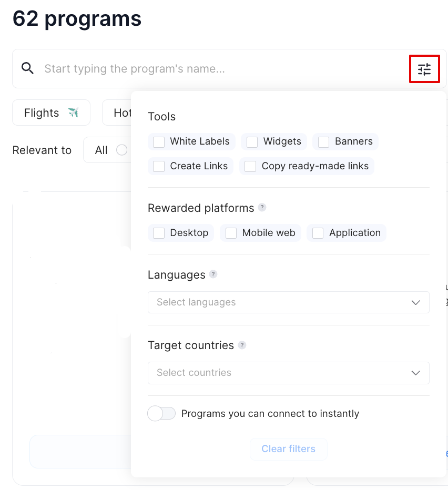Click the filter settings icon
The height and width of the screenshot is (490, 448).
click(x=424, y=69)
